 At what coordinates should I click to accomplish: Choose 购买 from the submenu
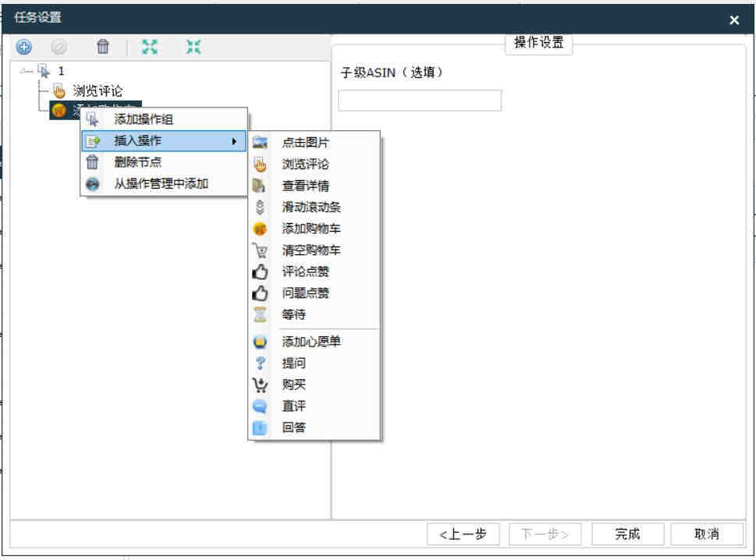(x=293, y=385)
